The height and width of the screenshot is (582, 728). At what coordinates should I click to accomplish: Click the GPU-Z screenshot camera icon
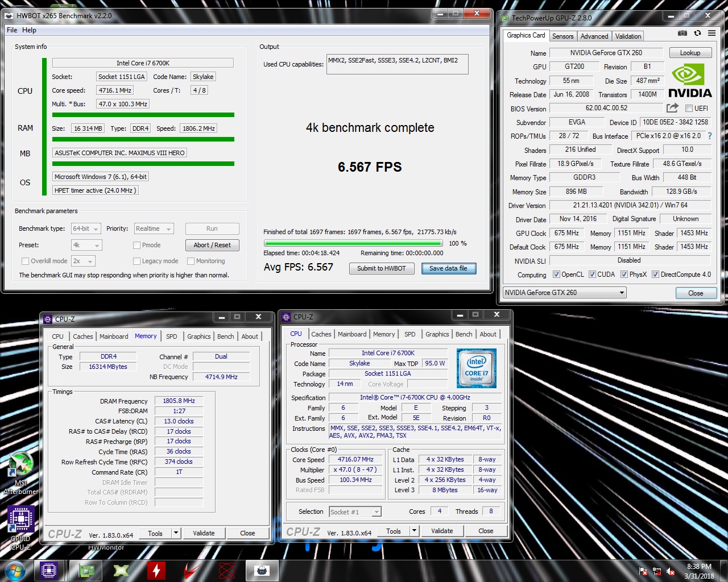[x=682, y=34]
